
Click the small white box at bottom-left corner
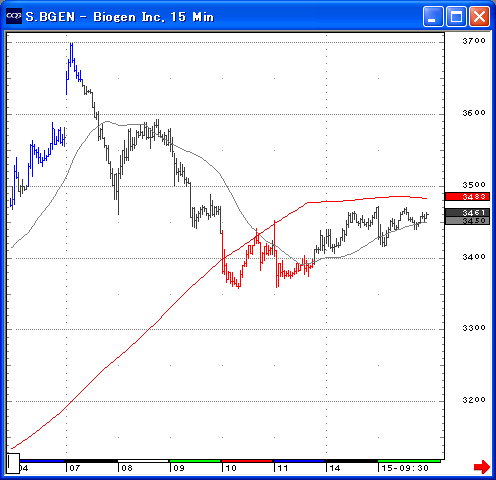13,463
